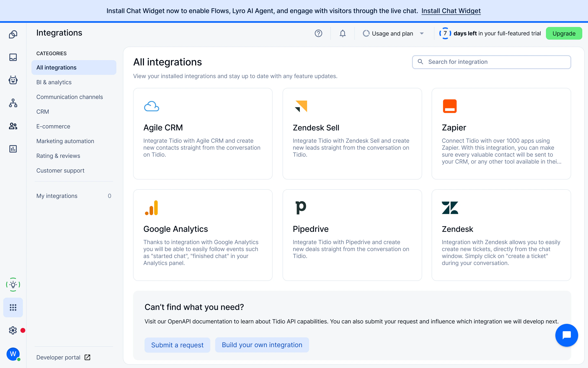This screenshot has width=588, height=368.
Task: Open the live chat bubble widget
Action: pos(567,335)
